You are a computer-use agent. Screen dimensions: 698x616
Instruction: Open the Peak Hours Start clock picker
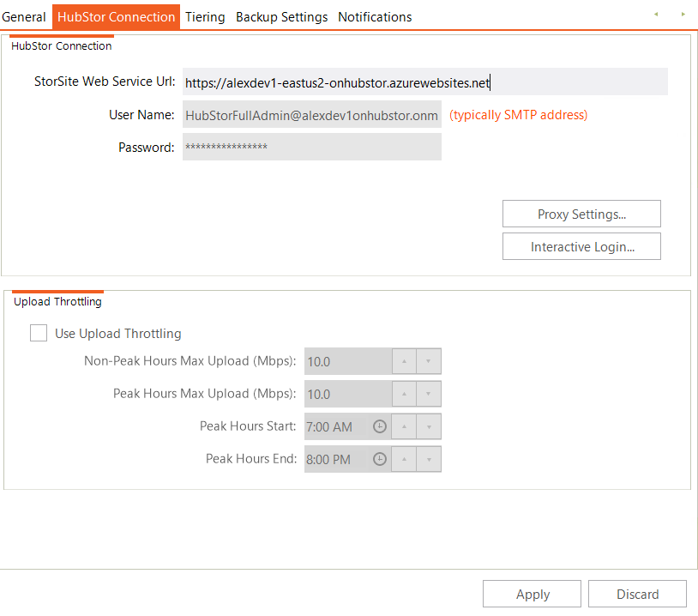[380, 426]
